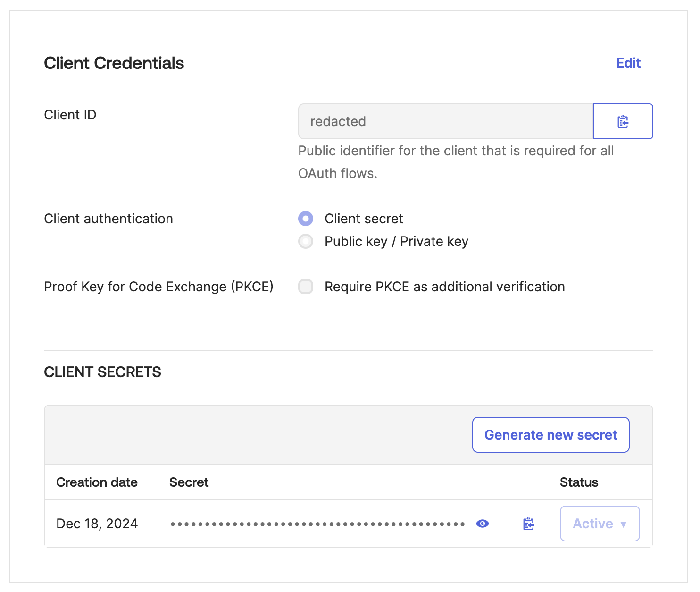Click the Creation date column header
This screenshot has height=592, width=700.
pos(97,482)
